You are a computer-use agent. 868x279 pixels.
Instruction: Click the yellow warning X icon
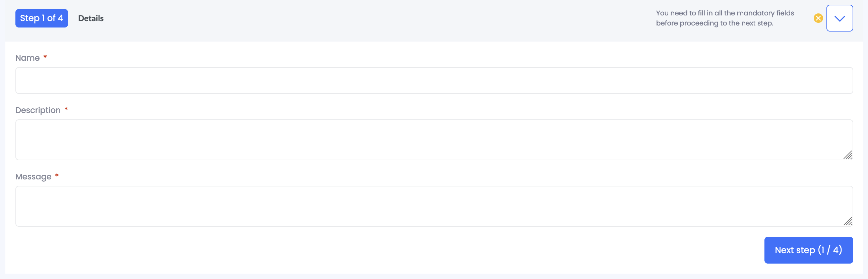818,18
